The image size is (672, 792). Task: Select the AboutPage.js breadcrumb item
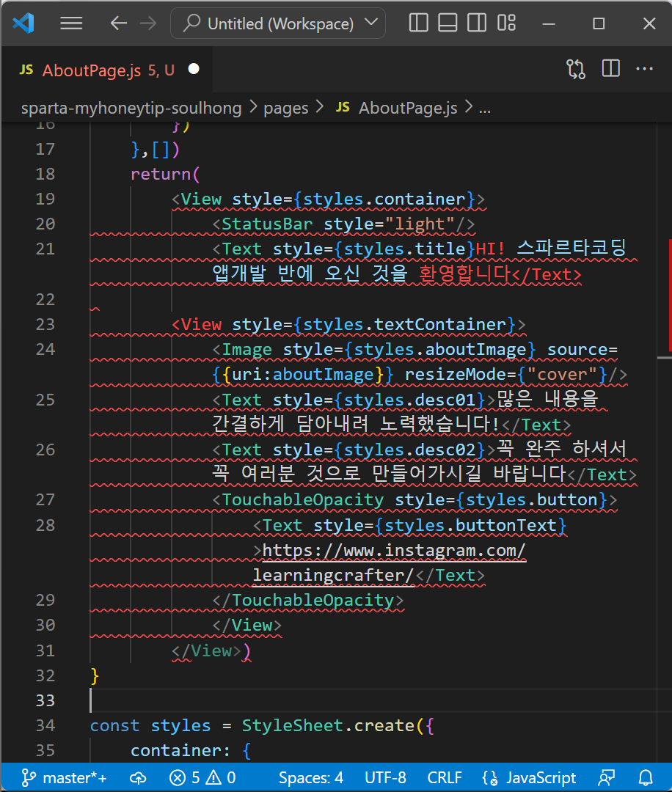pos(397,108)
